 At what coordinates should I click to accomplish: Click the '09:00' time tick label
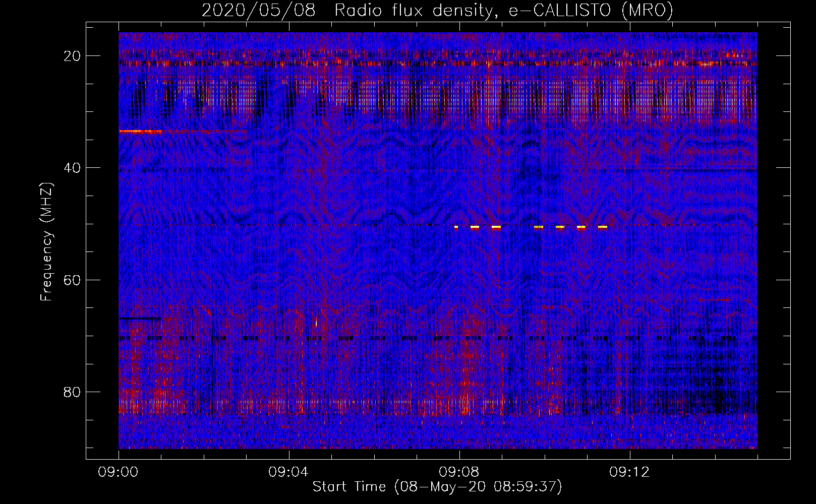(x=118, y=472)
